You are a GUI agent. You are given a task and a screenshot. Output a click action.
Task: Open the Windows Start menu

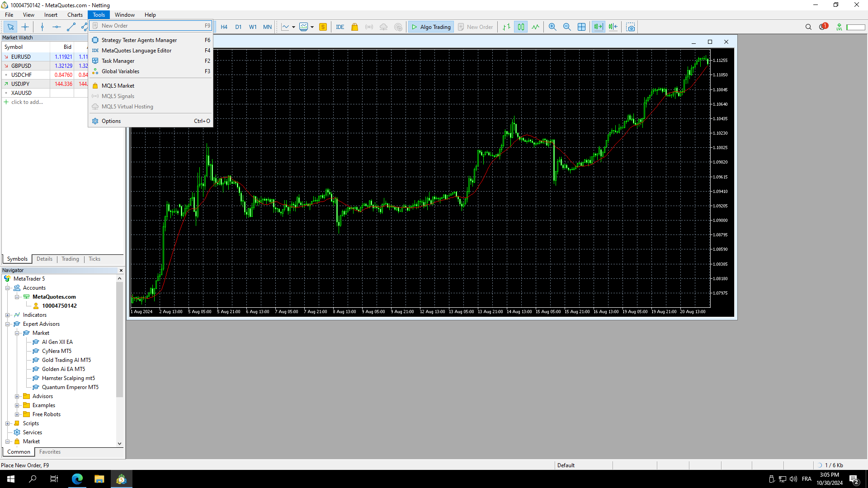11,479
